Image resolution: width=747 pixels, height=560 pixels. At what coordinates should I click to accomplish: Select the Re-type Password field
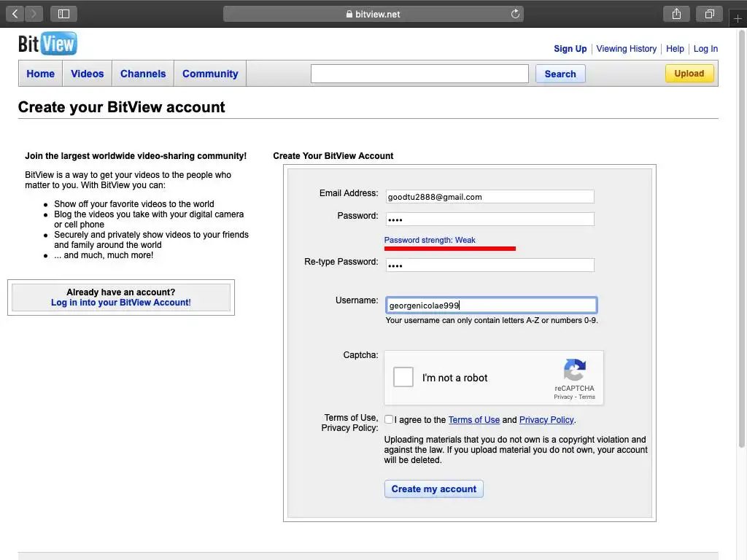click(x=489, y=265)
